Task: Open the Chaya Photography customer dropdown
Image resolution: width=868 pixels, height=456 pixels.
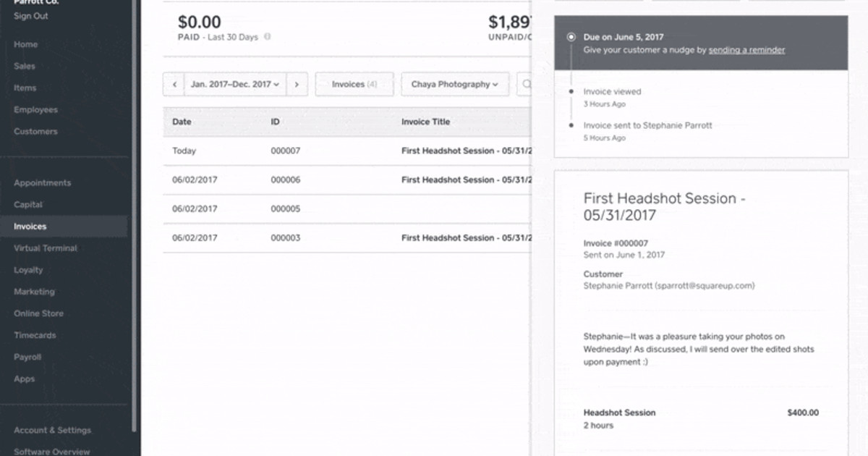Action: 454,84
